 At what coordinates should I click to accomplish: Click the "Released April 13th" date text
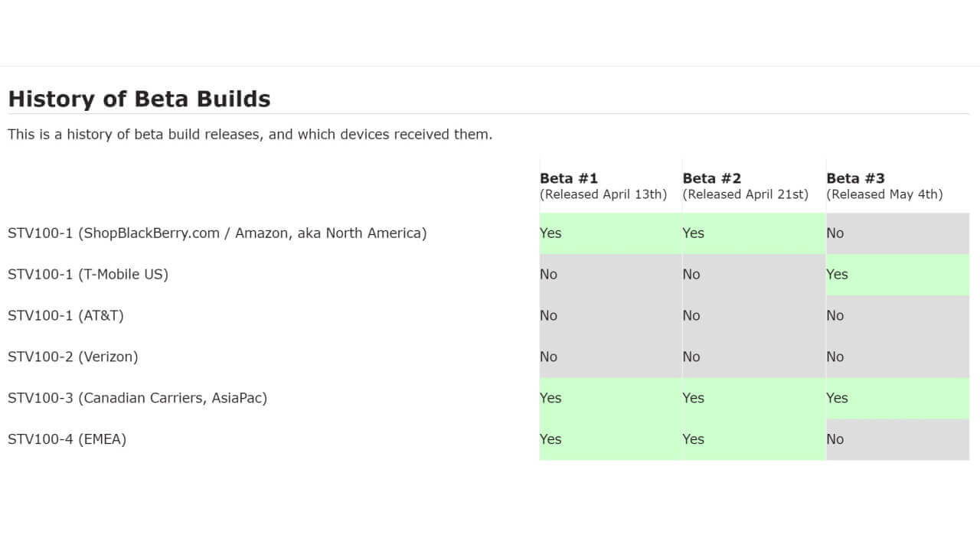[603, 194]
